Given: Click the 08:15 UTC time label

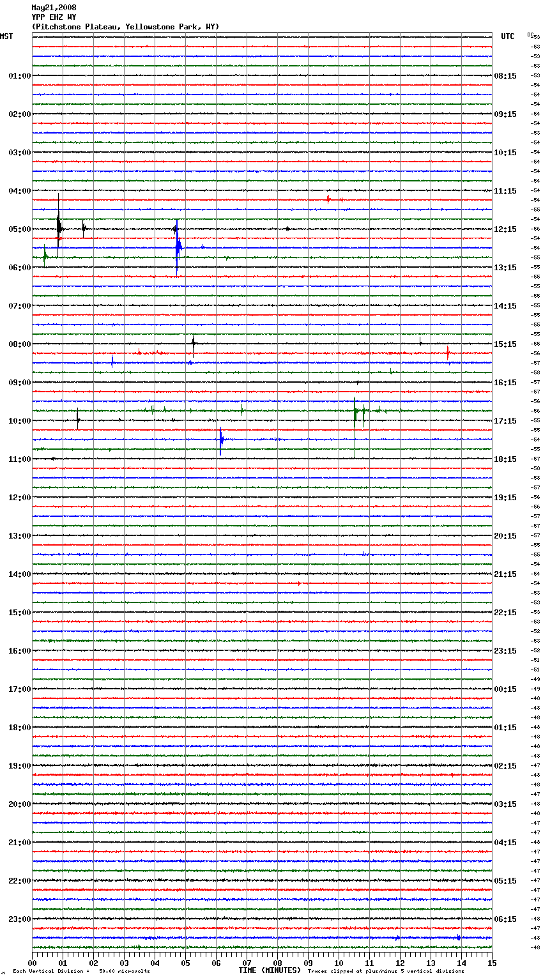Looking at the screenshot, I should [x=505, y=76].
